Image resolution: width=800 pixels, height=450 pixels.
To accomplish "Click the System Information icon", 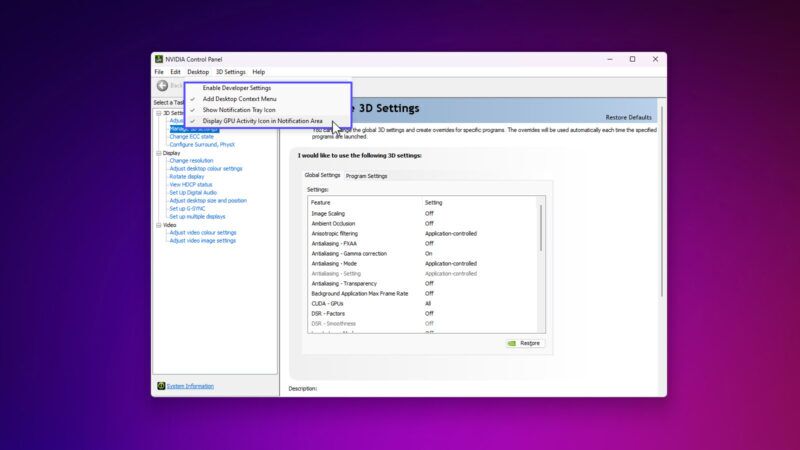I will [x=160, y=386].
